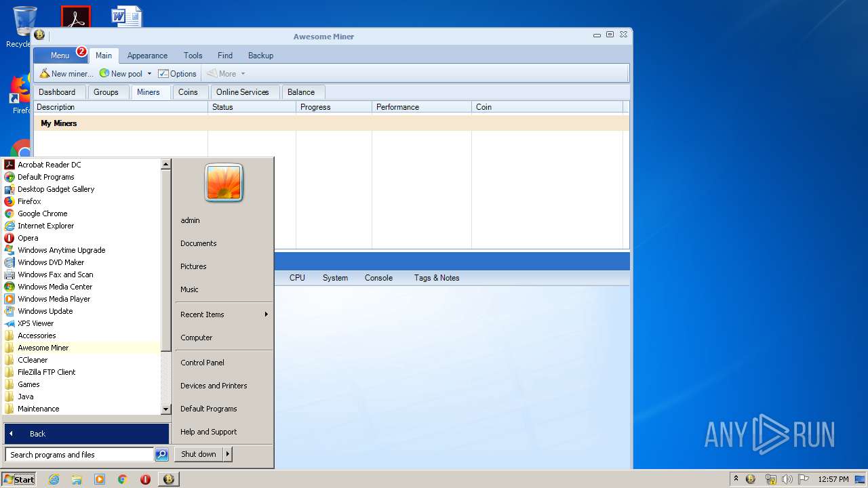This screenshot has height=488, width=868.
Task: Open Windows Update
Action: (x=81, y=311)
